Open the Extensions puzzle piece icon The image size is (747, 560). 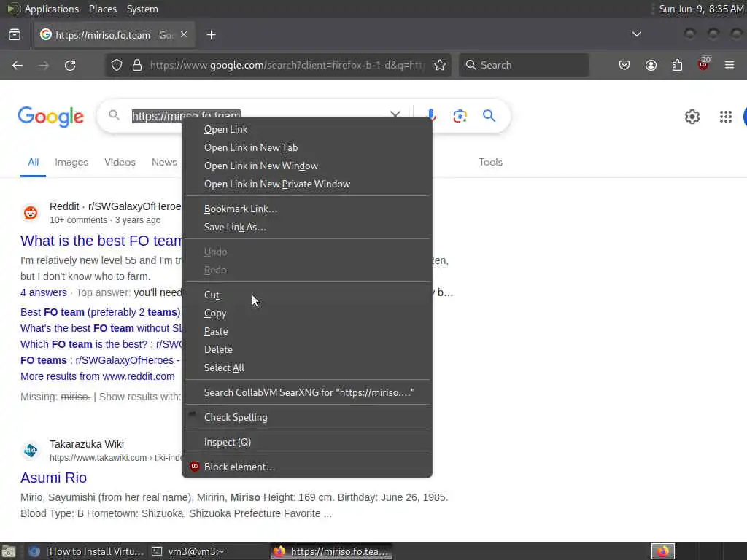[677, 65]
